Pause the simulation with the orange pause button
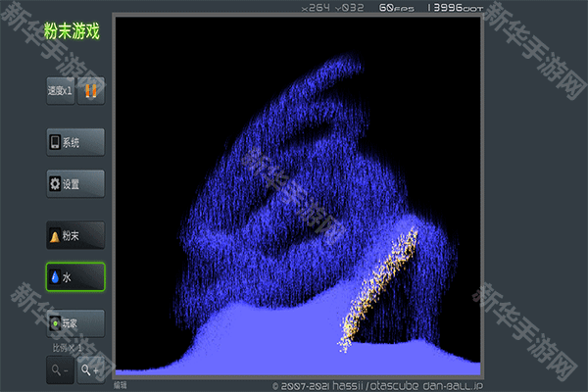588x392 pixels. click(90, 90)
